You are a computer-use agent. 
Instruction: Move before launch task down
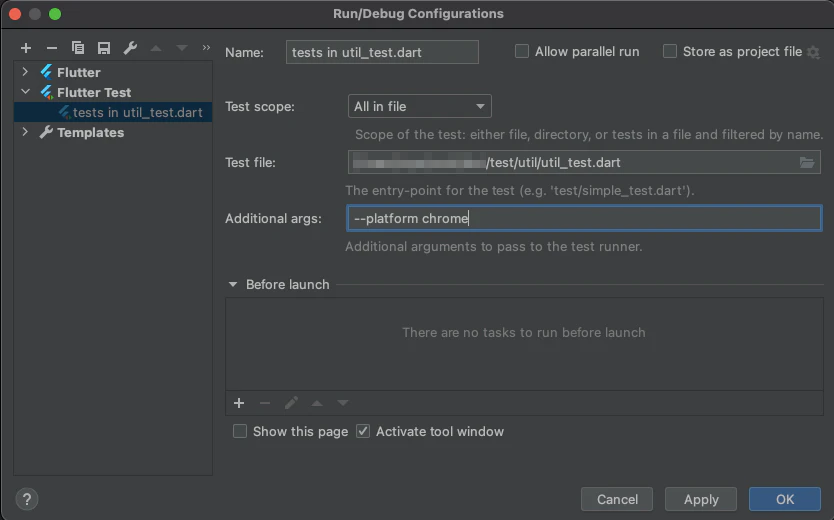coord(343,403)
